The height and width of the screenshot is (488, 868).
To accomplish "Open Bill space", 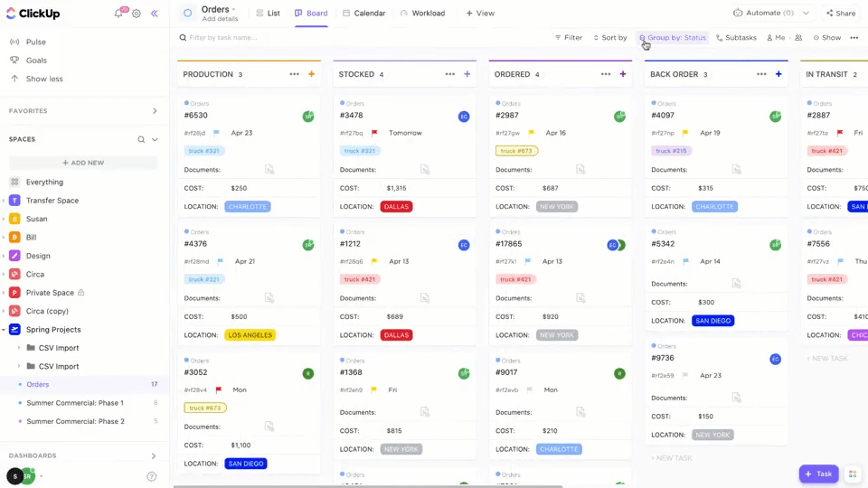I will pyautogui.click(x=31, y=238).
